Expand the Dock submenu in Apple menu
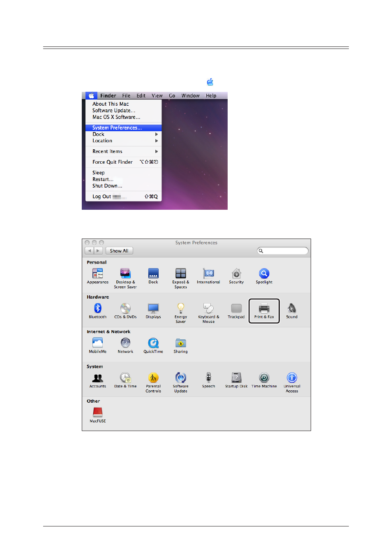The width and height of the screenshot is (392, 554). pos(123,134)
